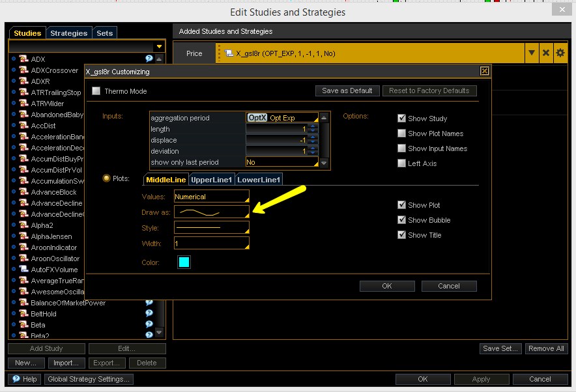Enable Left Axis checkbox
Screen dimensions: 576x392
pos(401,163)
